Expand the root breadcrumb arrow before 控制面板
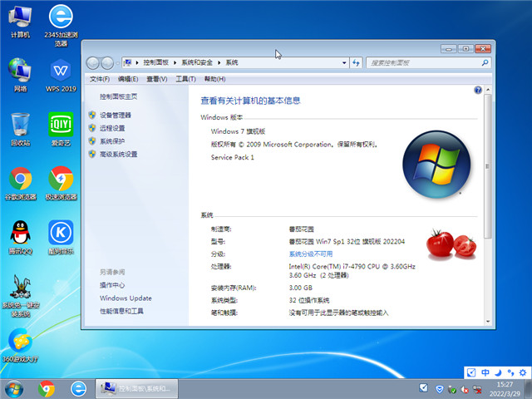This screenshot has width=532, height=399. click(x=137, y=63)
